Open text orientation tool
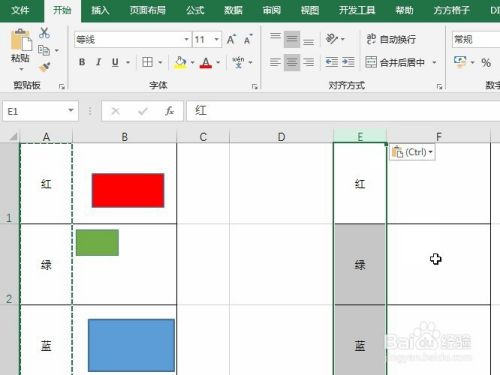Image resolution: width=500 pixels, height=375 pixels. pos(332,39)
